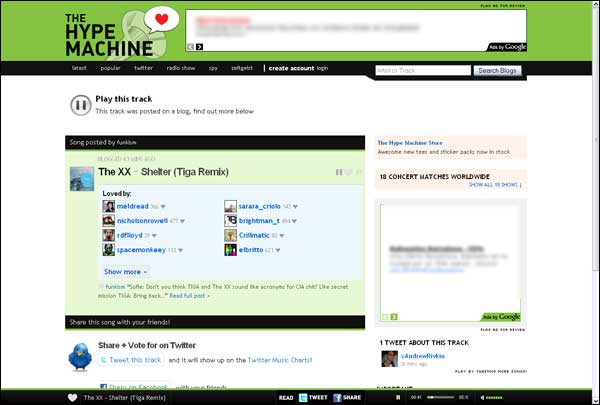
Task: Click the Artist or Track search field
Action: coord(421,70)
